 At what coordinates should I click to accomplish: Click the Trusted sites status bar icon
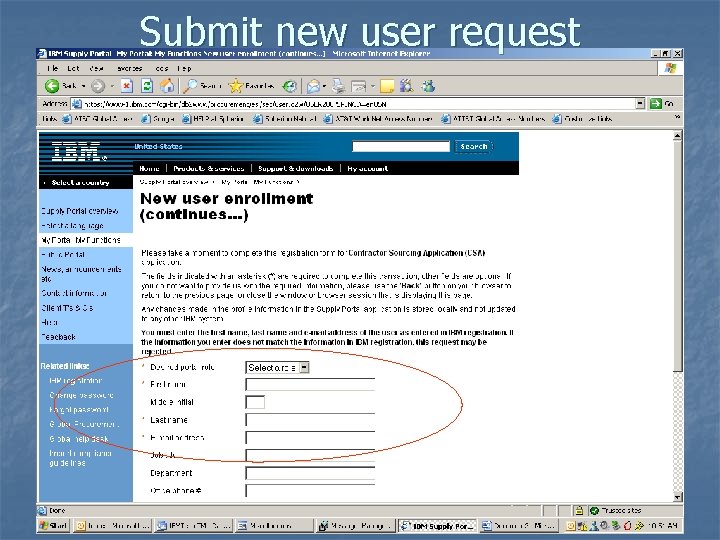coord(595,510)
